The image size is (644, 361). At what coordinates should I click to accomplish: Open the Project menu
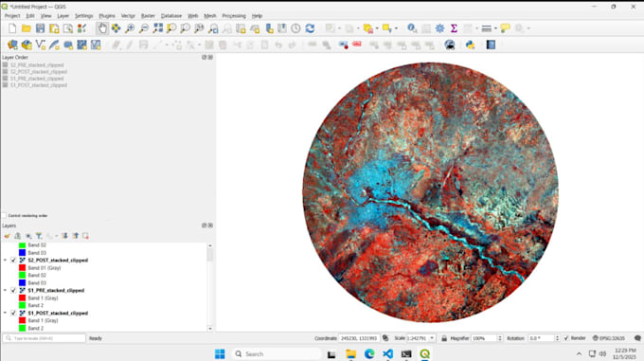12,16
